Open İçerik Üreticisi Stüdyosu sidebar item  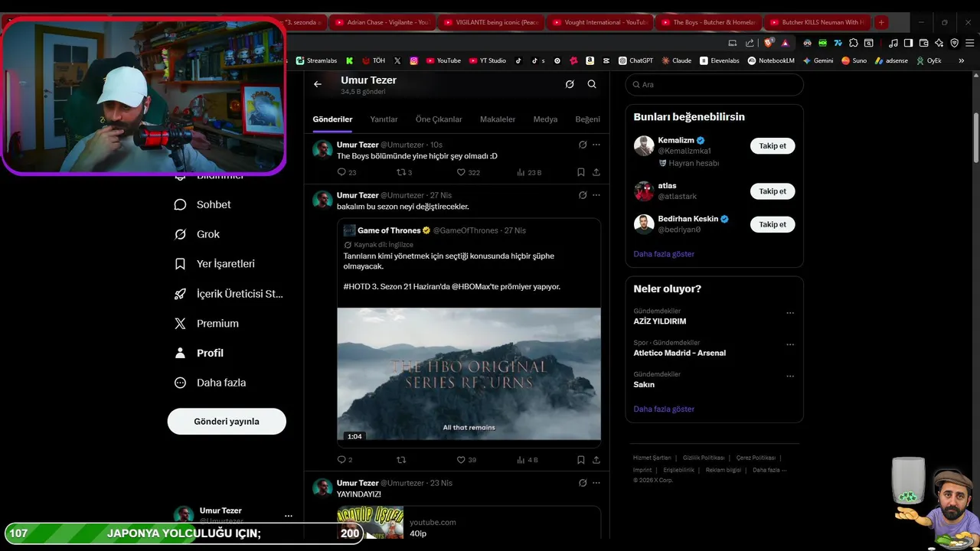(229, 293)
